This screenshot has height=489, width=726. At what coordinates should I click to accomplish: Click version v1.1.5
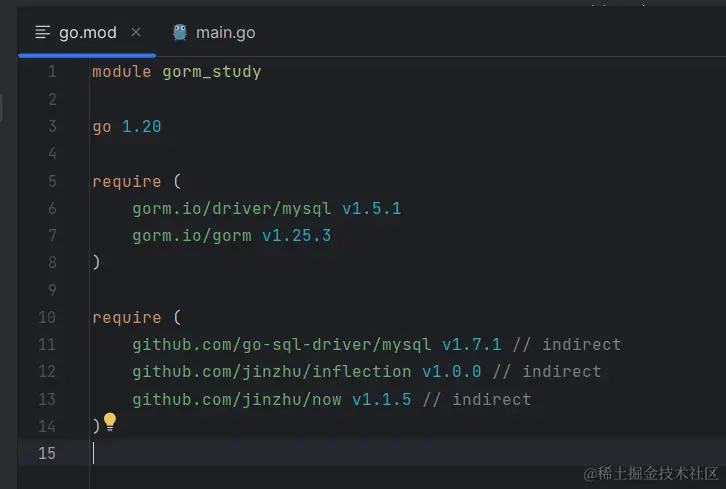(x=382, y=399)
